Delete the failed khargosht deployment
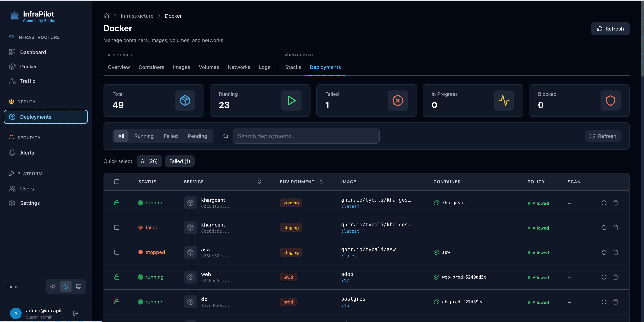 pyautogui.click(x=615, y=228)
